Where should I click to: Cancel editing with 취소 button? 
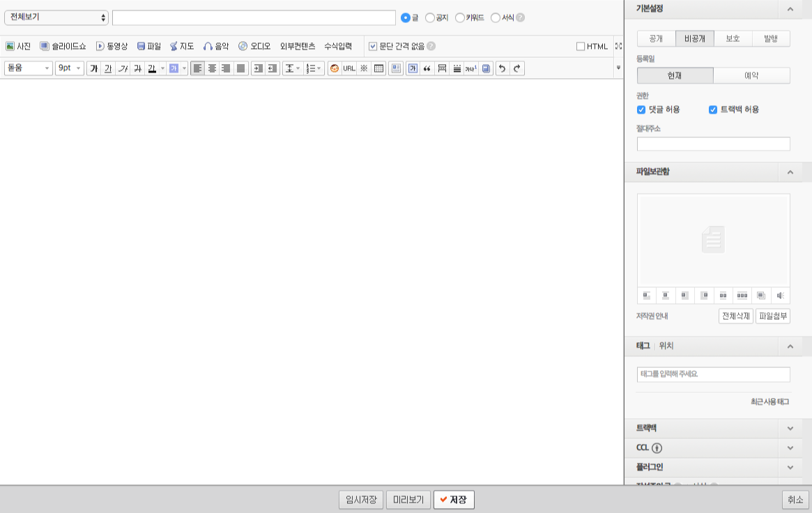click(795, 500)
